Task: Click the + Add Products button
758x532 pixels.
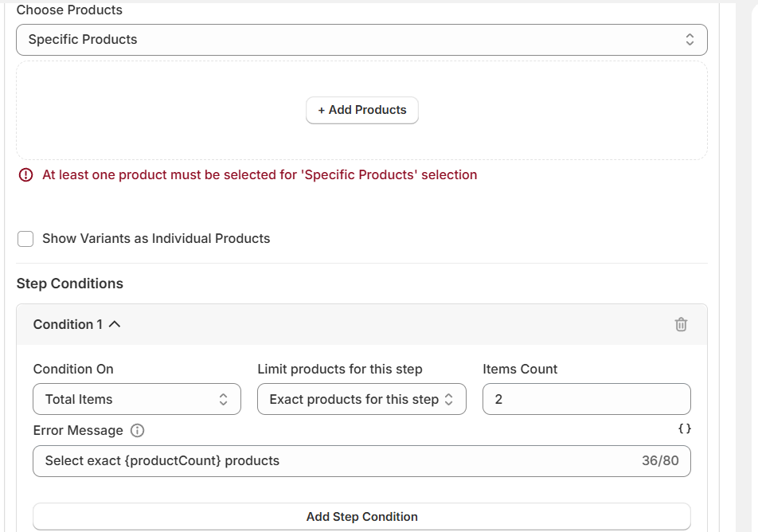Action: 362,111
